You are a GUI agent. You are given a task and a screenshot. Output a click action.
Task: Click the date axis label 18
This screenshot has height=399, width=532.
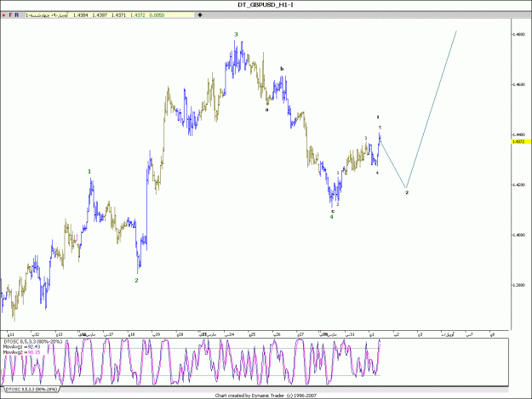point(132,334)
